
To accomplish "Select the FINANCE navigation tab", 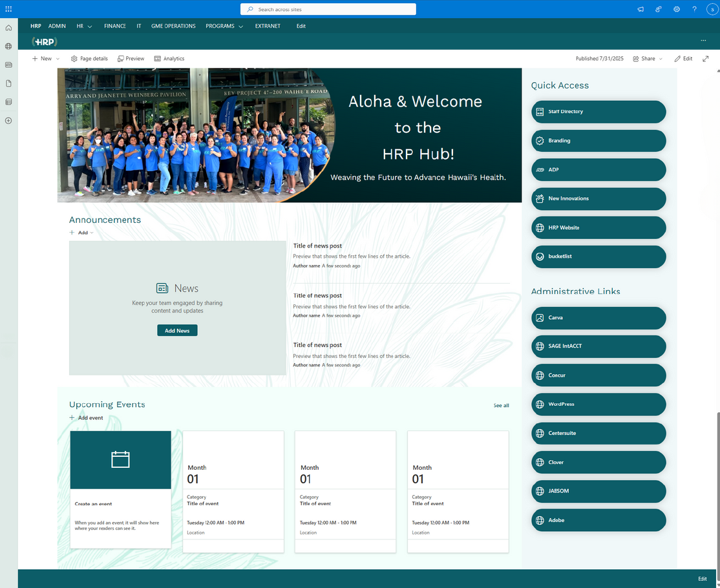I will [115, 26].
